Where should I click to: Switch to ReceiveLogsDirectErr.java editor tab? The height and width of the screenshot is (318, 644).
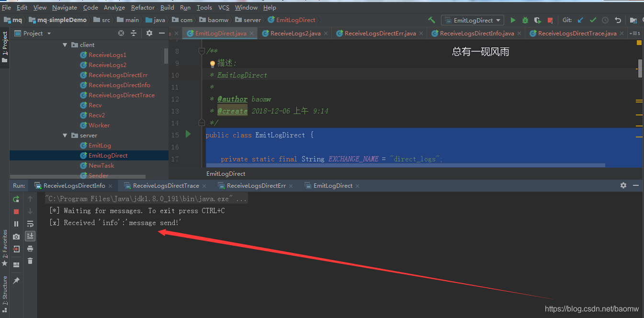coord(380,33)
